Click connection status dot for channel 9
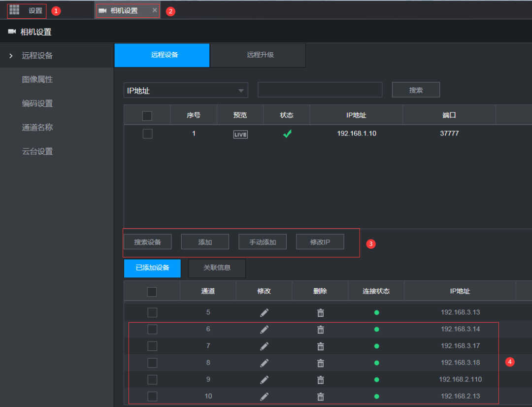 377,380
